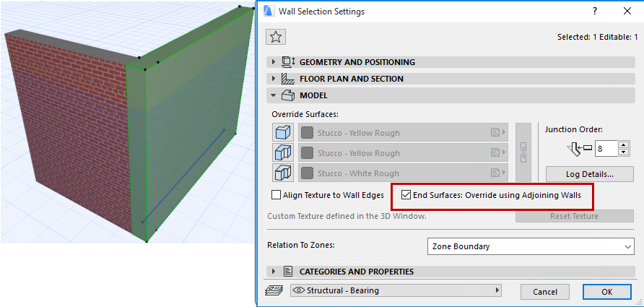The width and height of the screenshot is (644, 307).
Task: Click the second override surface icon
Action: [x=281, y=153]
